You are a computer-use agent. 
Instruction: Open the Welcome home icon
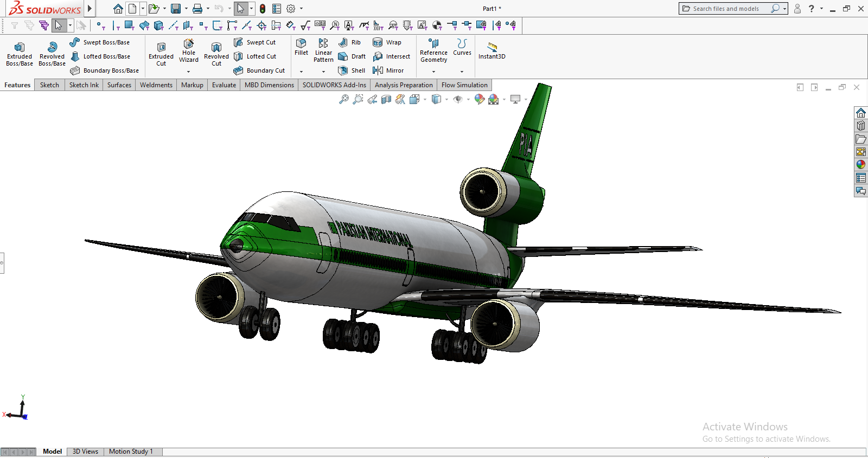pos(118,9)
